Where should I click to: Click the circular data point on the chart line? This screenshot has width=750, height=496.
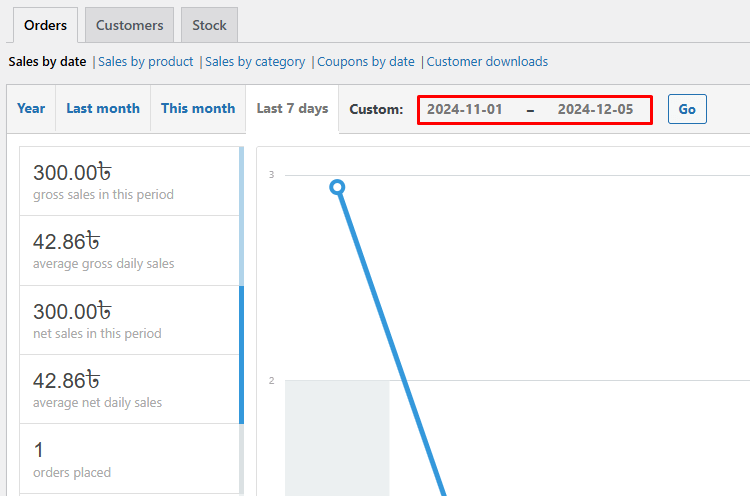click(x=337, y=187)
